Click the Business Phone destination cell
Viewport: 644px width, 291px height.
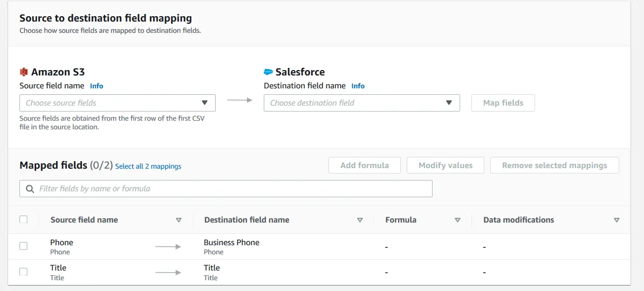click(231, 247)
